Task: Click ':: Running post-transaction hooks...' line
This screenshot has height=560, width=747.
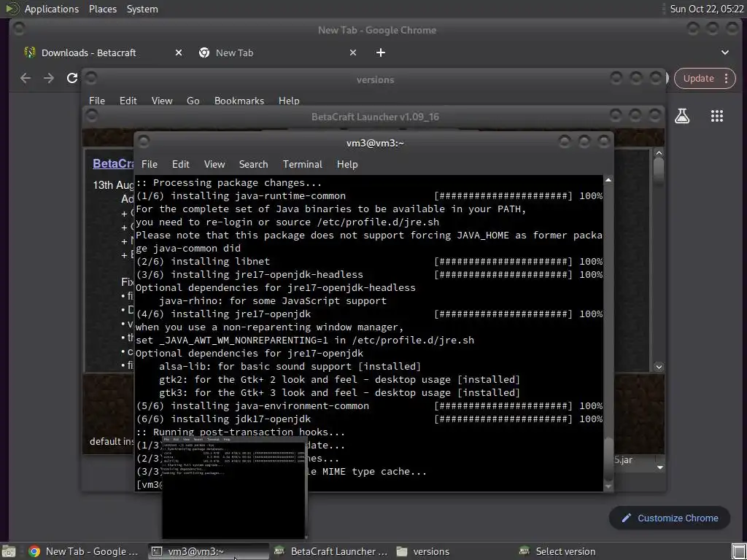Action: coord(241,432)
